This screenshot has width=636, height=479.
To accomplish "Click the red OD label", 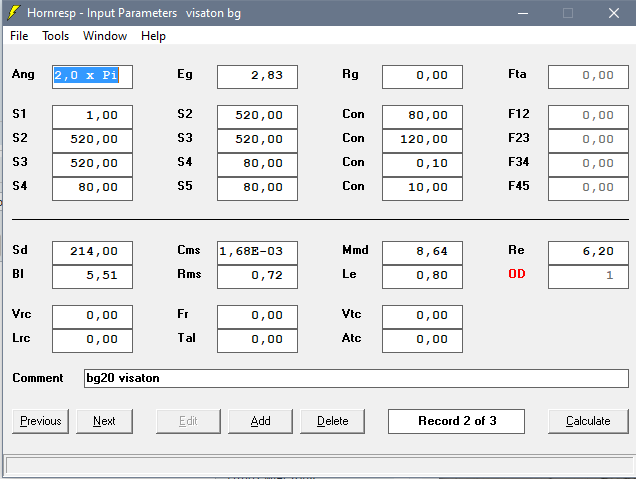I will click(x=516, y=274).
